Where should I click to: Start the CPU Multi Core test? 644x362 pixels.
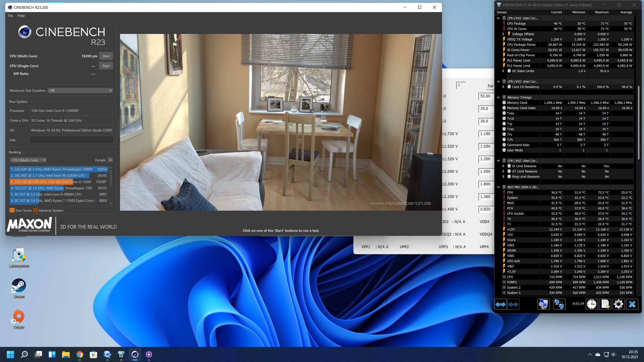[106, 56]
